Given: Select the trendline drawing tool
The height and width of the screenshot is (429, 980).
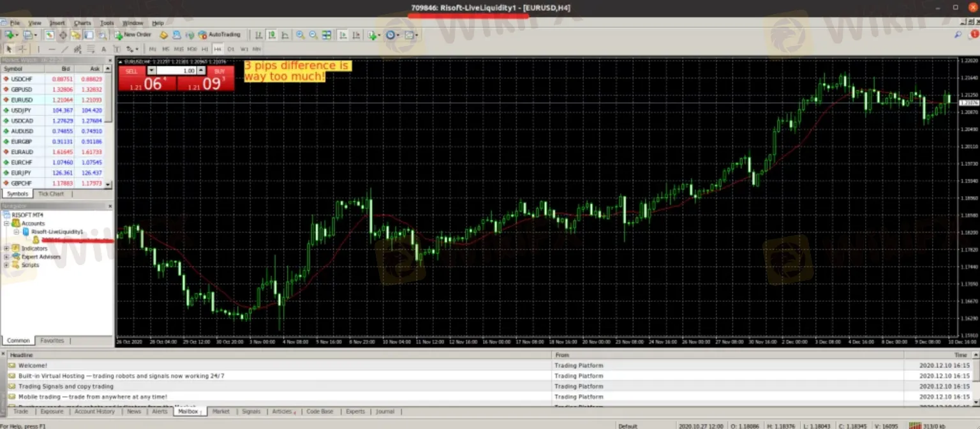Looking at the screenshot, I should [x=64, y=49].
